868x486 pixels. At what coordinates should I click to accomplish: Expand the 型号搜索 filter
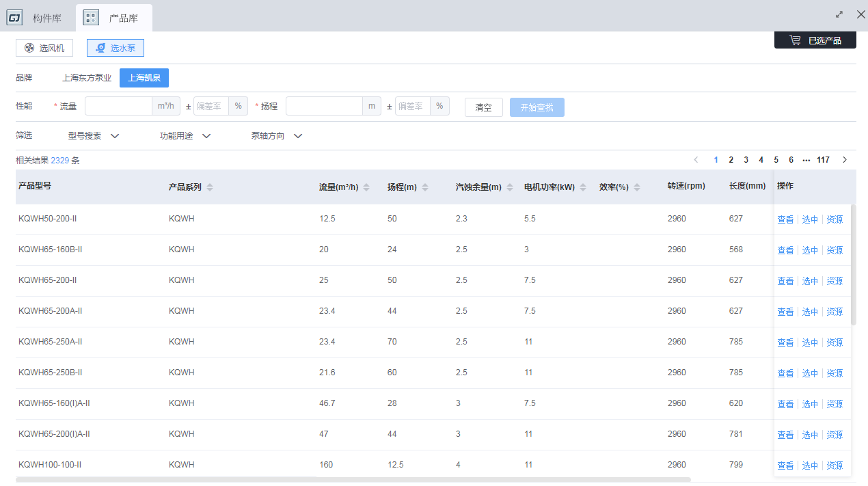(x=94, y=136)
